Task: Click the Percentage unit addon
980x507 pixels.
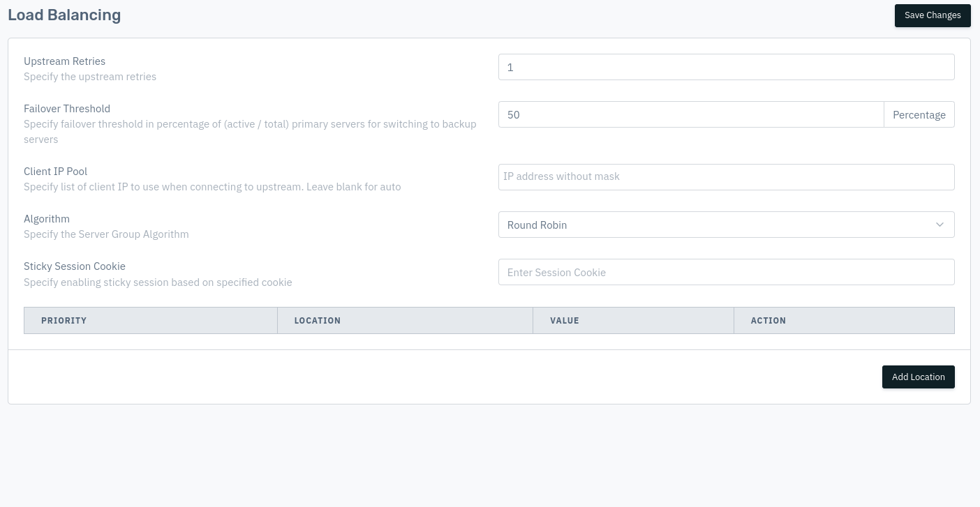Action: (919, 114)
